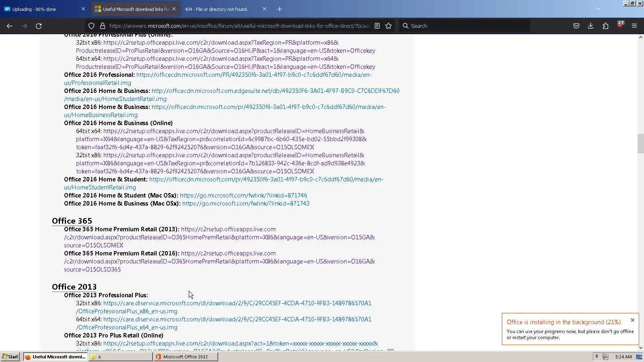
Task: Open the 'a' folder taskbar button
Action: point(120,357)
